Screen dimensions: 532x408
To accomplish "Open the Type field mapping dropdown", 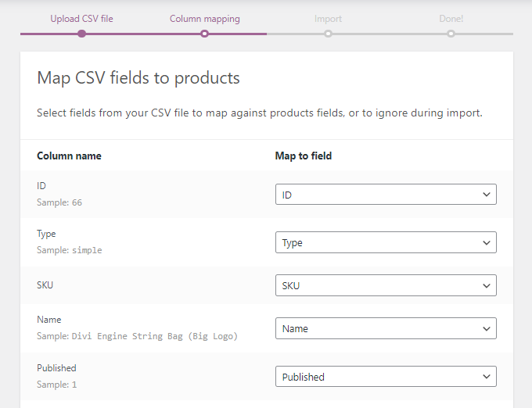I will (385, 243).
